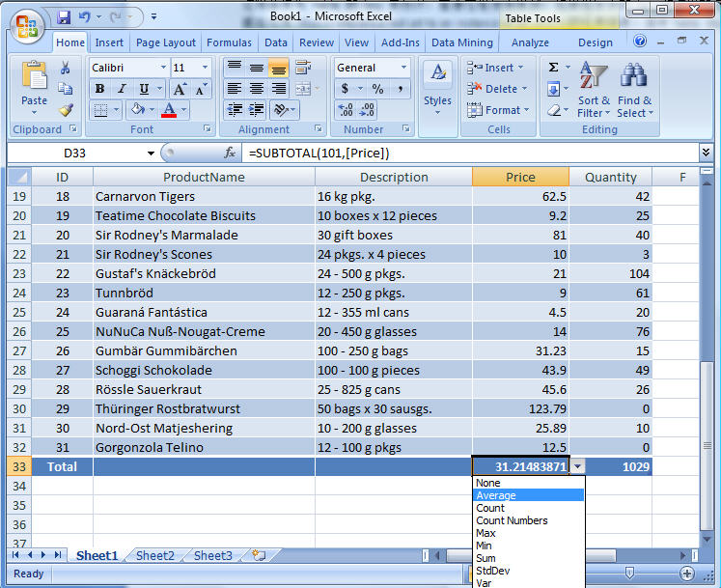Viewport: 721px width, 588px height.
Task: Apply top vertical alignment
Action: pos(235,68)
